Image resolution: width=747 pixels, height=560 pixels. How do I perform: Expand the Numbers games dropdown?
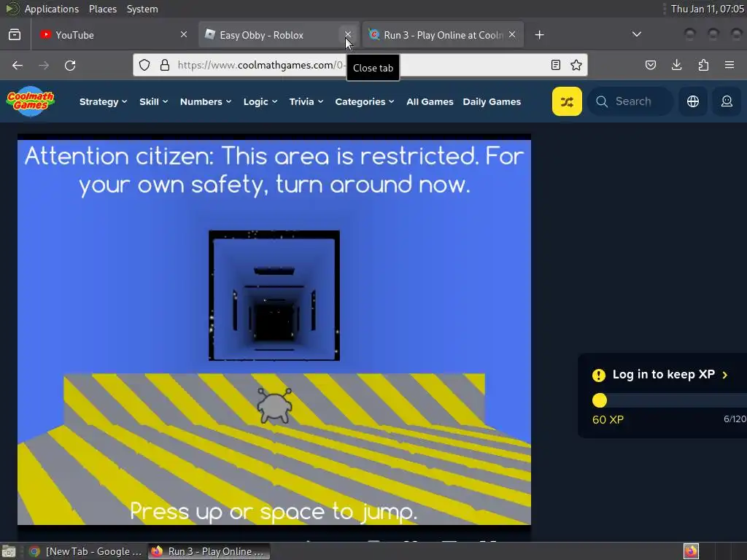[x=205, y=101]
